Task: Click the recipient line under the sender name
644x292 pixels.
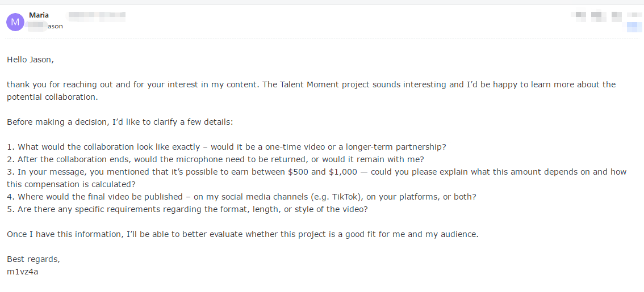Action: (47, 26)
